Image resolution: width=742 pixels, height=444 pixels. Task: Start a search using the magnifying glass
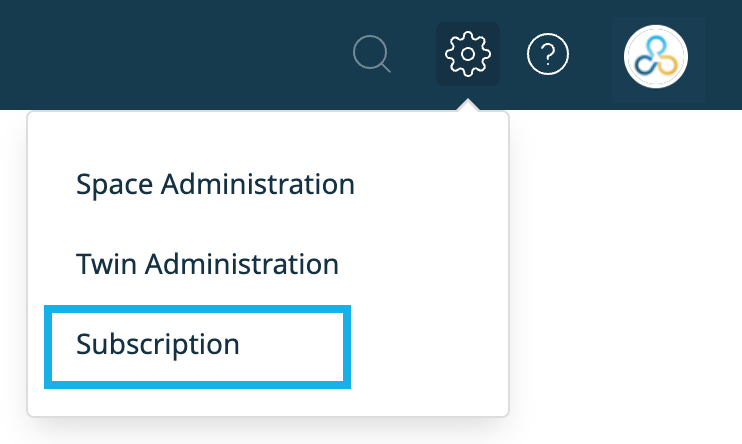tap(371, 54)
